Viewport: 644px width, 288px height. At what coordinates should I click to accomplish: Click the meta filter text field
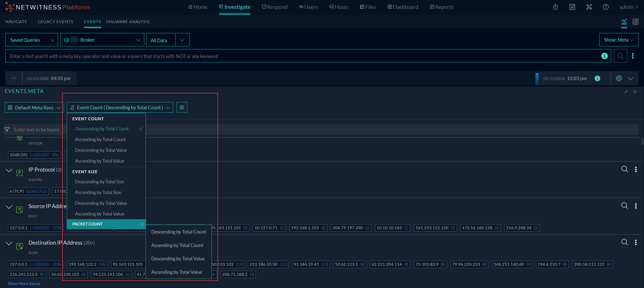pyautogui.click(x=37, y=130)
